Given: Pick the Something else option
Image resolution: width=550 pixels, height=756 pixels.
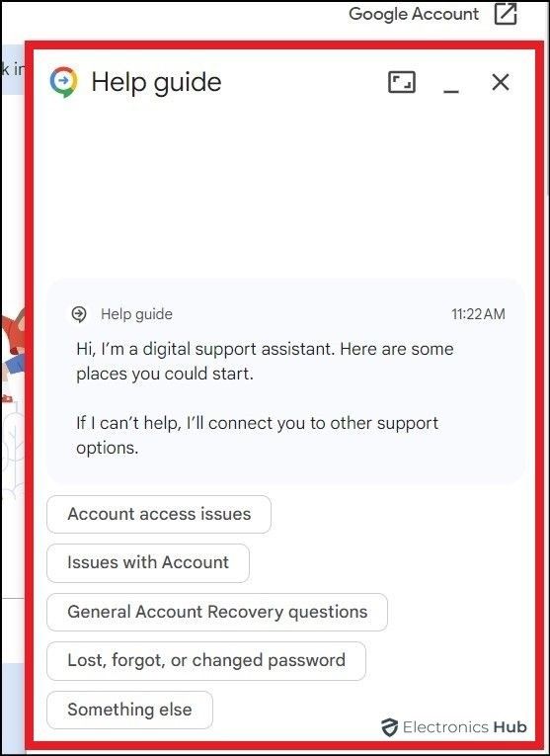Looking at the screenshot, I should [129, 710].
